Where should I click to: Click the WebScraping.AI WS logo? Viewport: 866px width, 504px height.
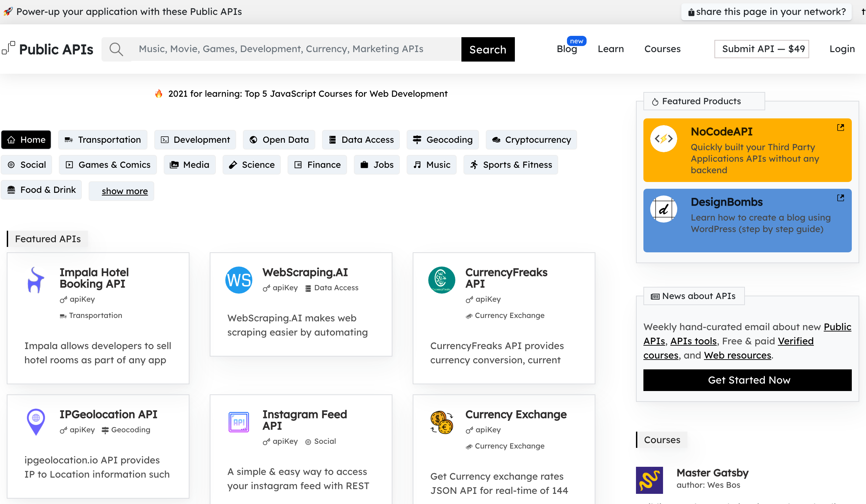[239, 280]
